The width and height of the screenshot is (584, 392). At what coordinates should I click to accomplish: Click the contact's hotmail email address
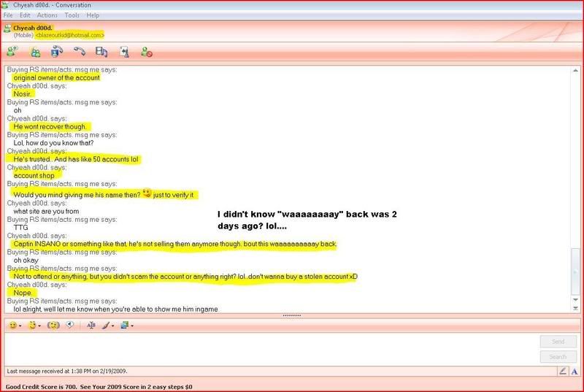(x=69, y=35)
